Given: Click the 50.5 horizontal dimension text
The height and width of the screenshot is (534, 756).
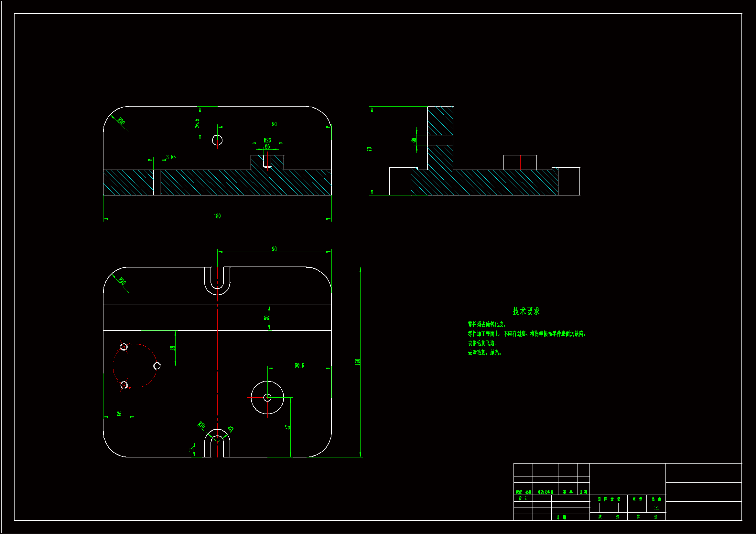Looking at the screenshot, I should tap(299, 366).
